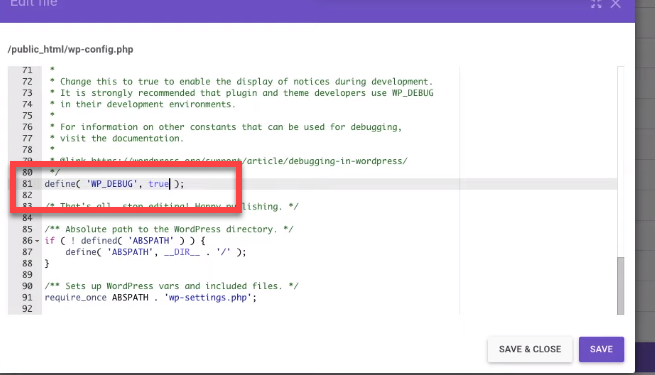Click the 'in their development environments.' comment
Viewport: 655px width, 375px height.
(142, 104)
